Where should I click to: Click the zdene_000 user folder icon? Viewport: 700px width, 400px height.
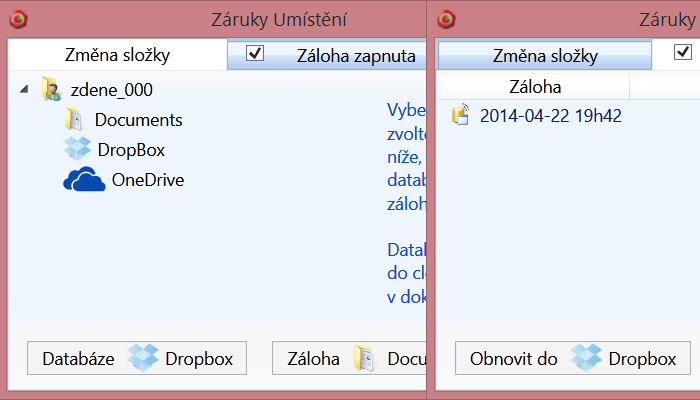pyautogui.click(x=51, y=90)
